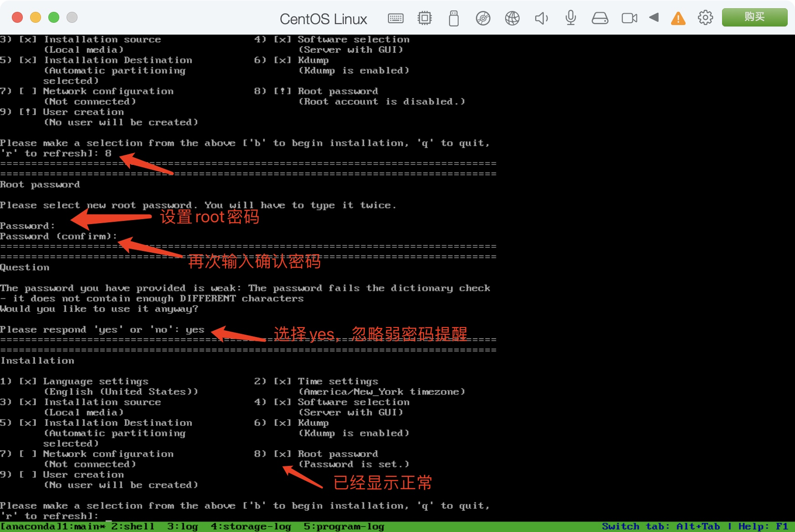795x532 pixels.
Task: Click '(Password is set.)' status text
Action: click(354, 464)
